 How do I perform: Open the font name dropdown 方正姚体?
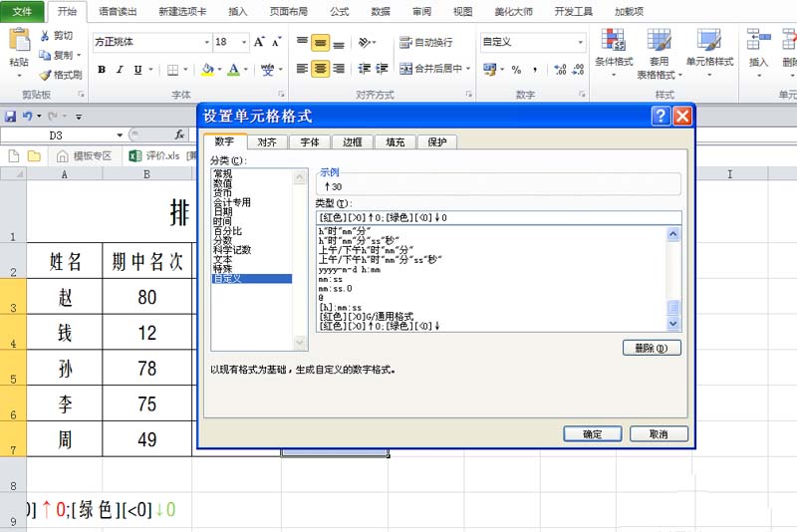click(207, 42)
